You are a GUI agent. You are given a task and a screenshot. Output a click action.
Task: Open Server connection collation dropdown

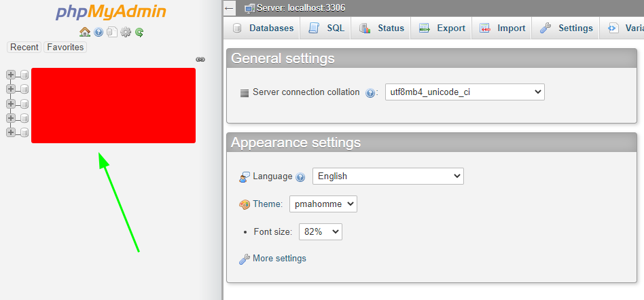(465, 92)
